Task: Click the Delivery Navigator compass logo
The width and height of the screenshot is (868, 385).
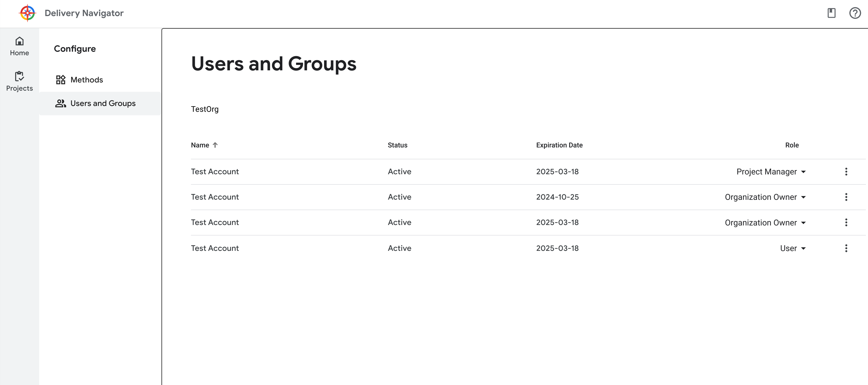Action: click(27, 13)
